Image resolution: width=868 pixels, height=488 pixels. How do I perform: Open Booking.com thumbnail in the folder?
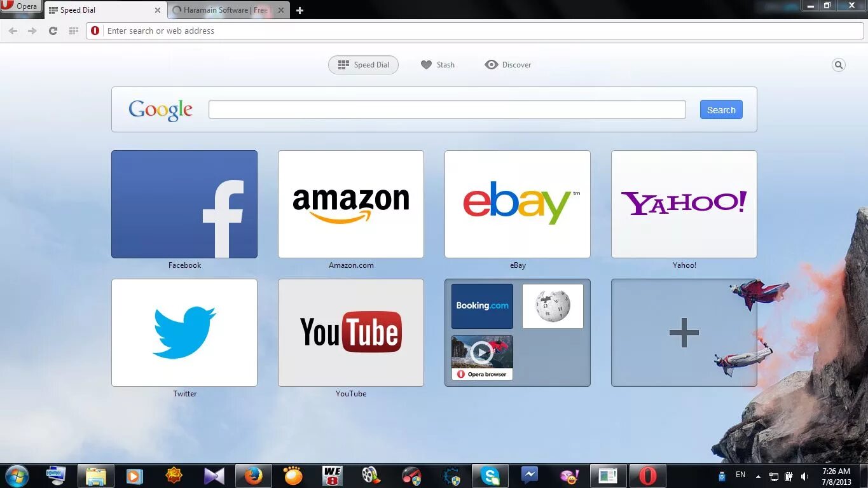(482, 306)
